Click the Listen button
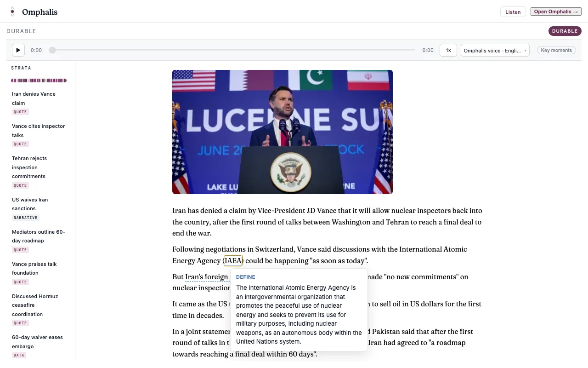The image size is (588, 368). coord(513,12)
